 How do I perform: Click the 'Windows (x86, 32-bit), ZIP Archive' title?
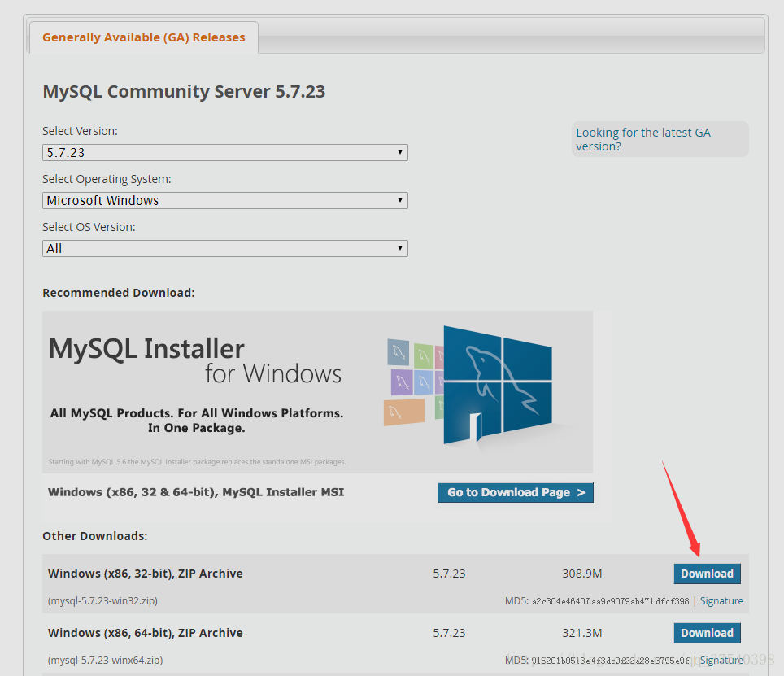tap(145, 574)
